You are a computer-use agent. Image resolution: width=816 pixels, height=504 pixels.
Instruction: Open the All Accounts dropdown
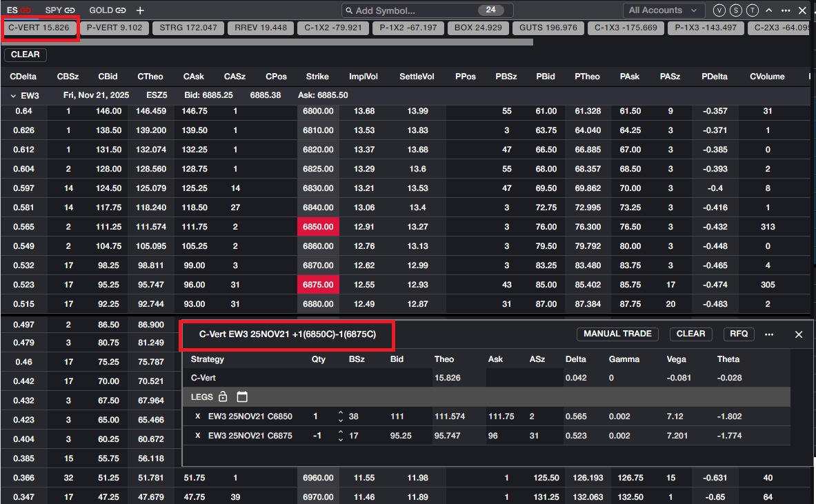(664, 10)
